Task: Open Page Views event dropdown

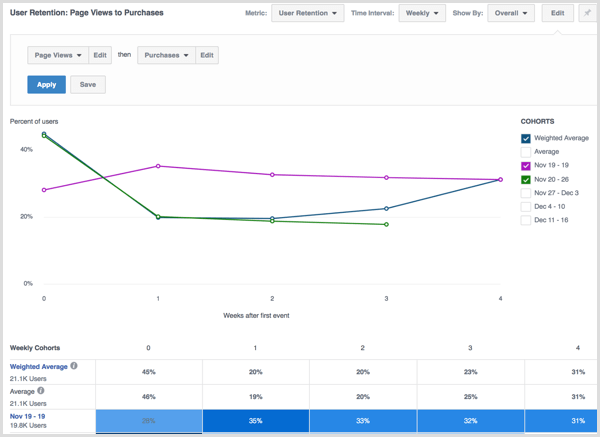Action: [58, 55]
